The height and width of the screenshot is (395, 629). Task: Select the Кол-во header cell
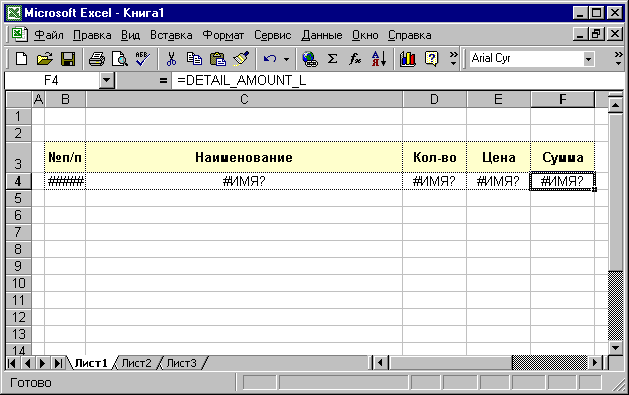(x=434, y=157)
